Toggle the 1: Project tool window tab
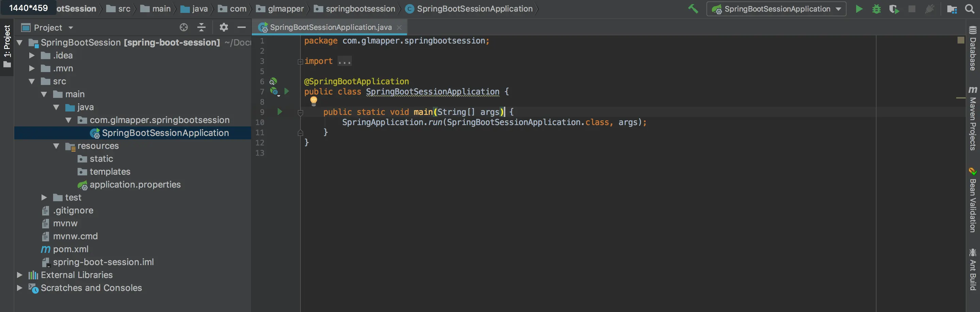This screenshot has width=980, height=312. (7, 46)
